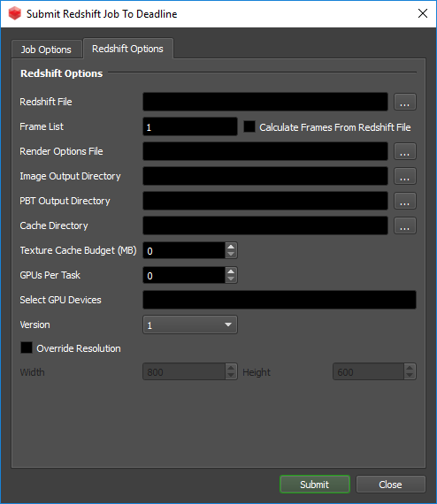Browse for the Render Options File
The height and width of the screenshot is (504, 437).
[405, 151]
